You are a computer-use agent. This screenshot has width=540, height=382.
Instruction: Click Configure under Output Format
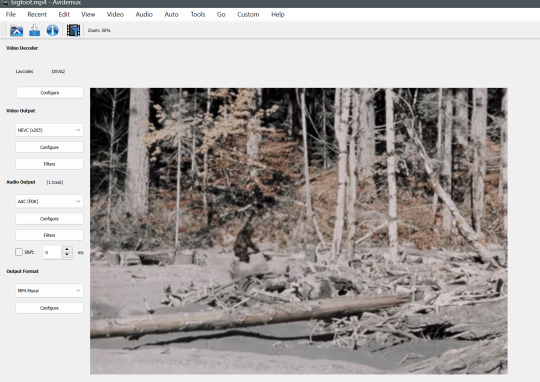(49, 308)
